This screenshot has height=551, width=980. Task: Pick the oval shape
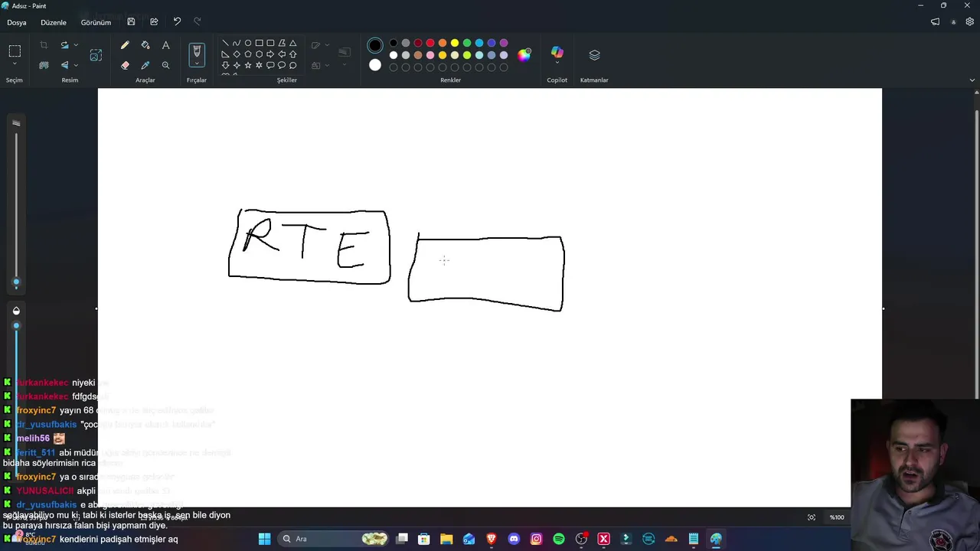click(x=248, y=43)
